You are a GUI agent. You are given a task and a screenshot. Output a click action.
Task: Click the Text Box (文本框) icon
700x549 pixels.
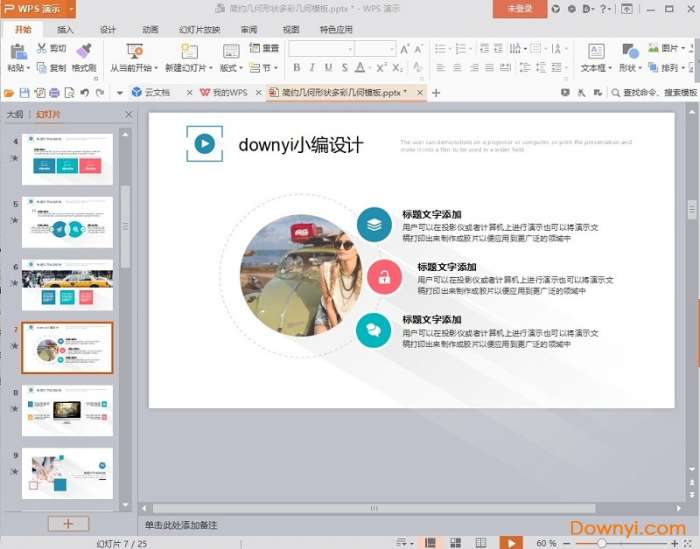(x=596, y=51)
